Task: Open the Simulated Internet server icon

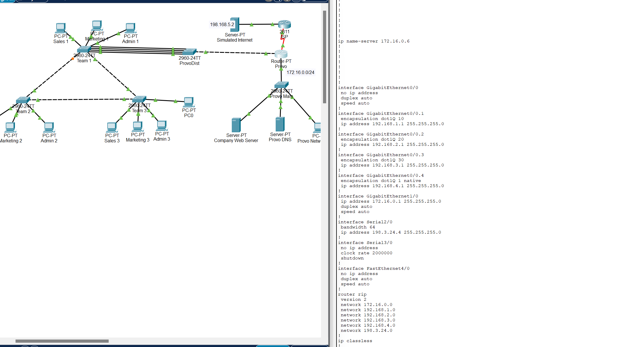Action: [234, 24]
